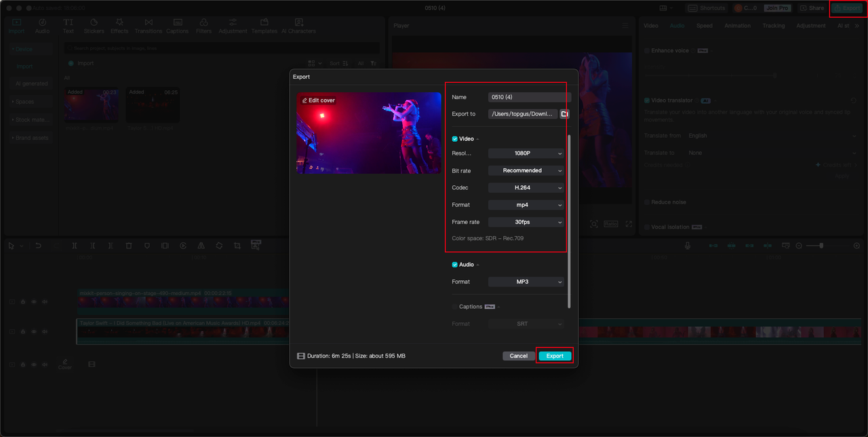Open the Transitions tab

149,26
